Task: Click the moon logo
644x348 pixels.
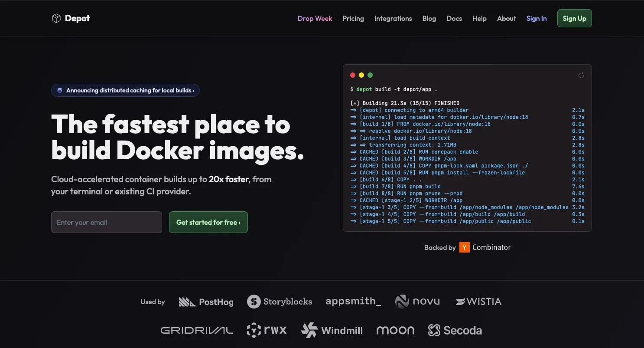Action: 395,330
